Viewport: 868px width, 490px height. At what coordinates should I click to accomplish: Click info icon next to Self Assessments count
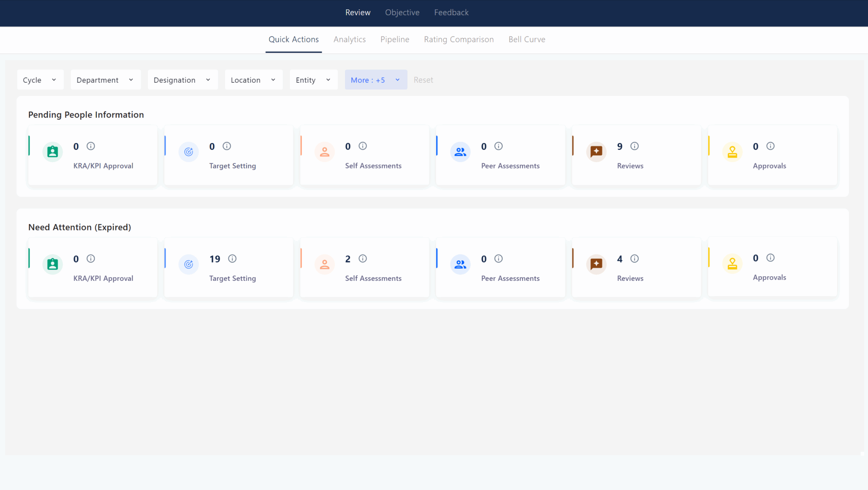tap(362, 146)
